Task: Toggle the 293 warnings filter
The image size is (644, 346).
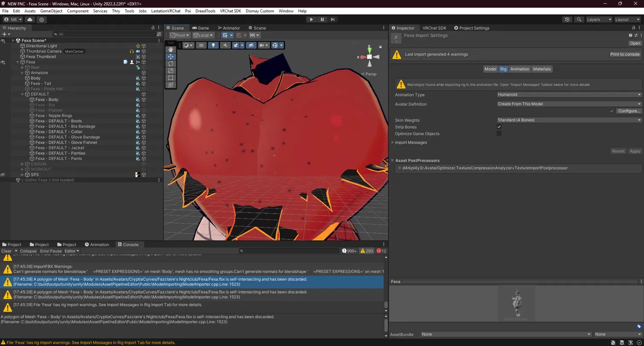Action: click(x=367, y=251)
